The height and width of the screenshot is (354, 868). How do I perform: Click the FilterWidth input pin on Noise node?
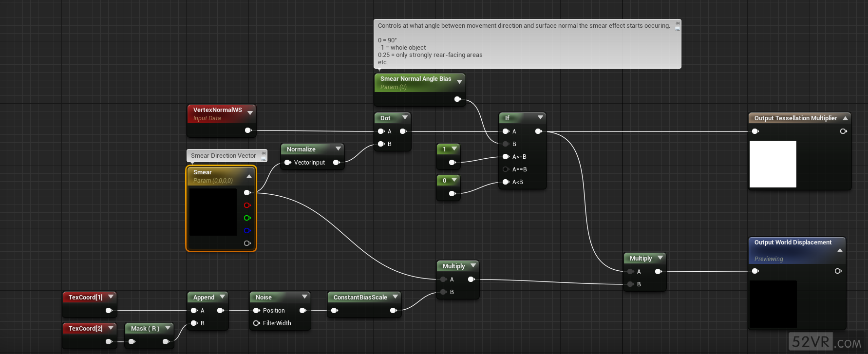(x=256, y=323)
